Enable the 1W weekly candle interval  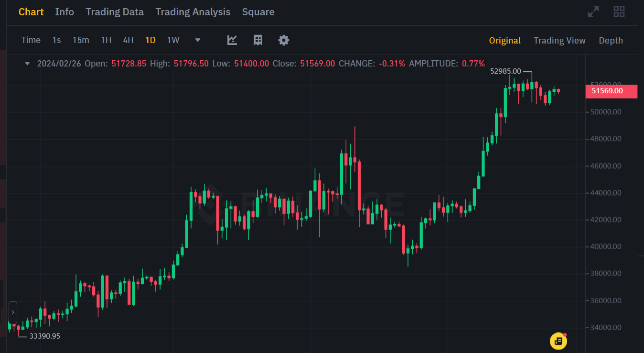pos(173,40)
